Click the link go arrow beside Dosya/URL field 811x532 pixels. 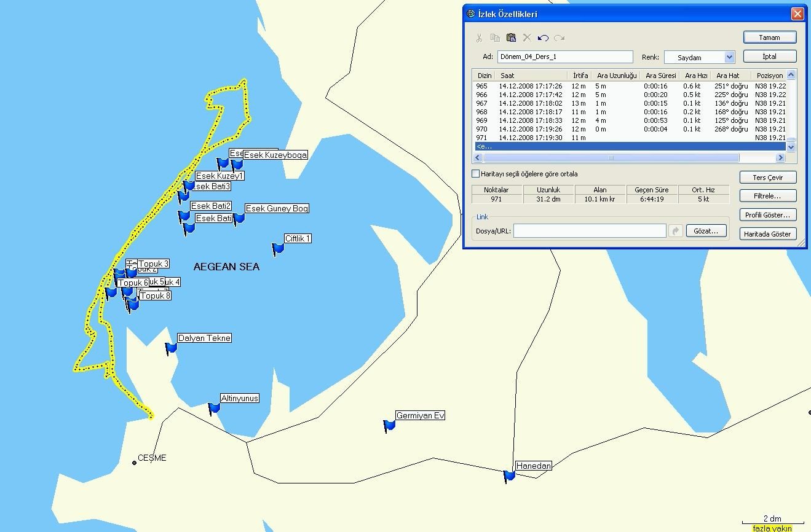tap(676, 231)
